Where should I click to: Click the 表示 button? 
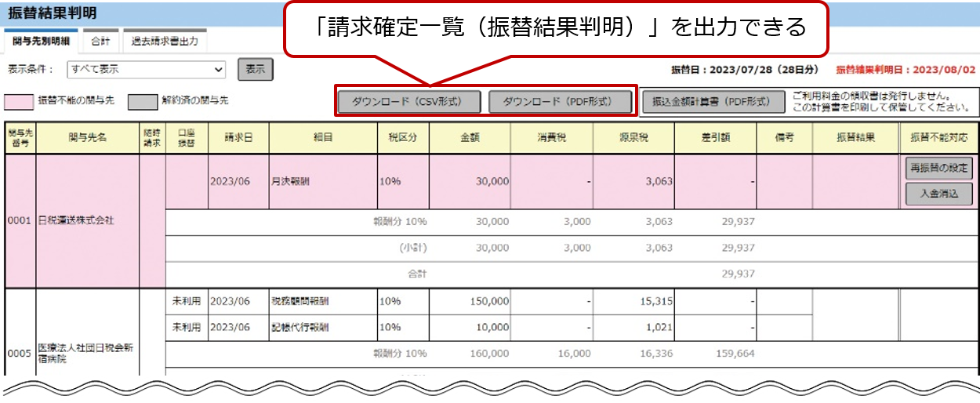[x=255, y=69]
